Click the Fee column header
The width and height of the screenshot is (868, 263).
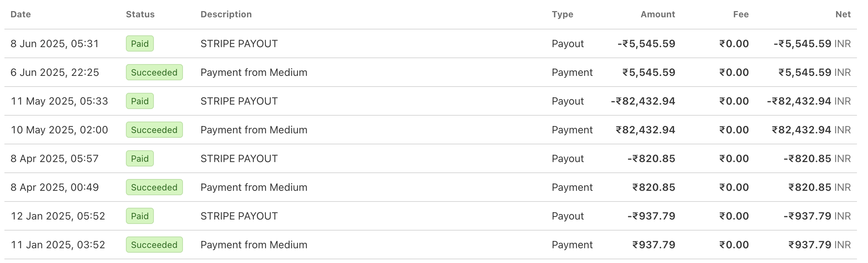point(741,14)
